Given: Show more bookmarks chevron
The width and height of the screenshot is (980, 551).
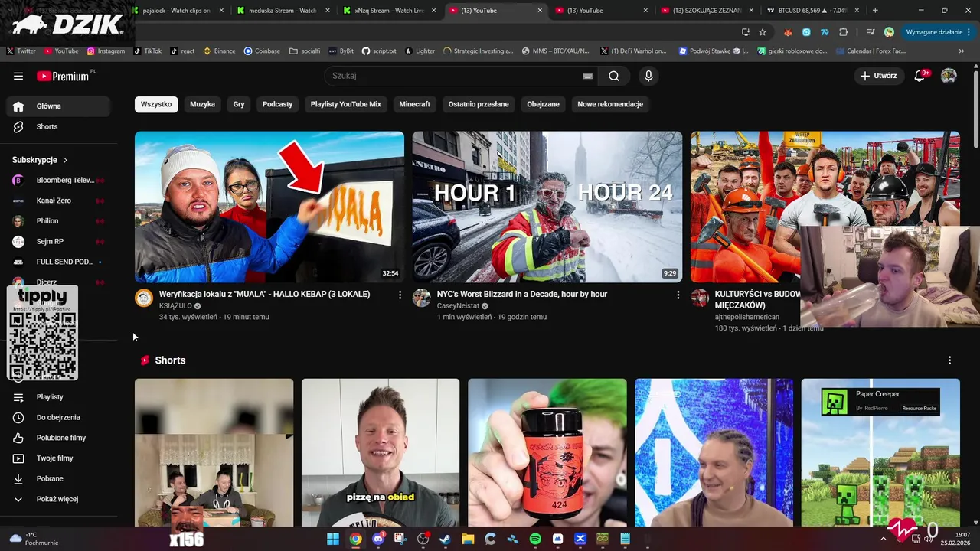Looking at the screenshot, I should click(962, 51).
